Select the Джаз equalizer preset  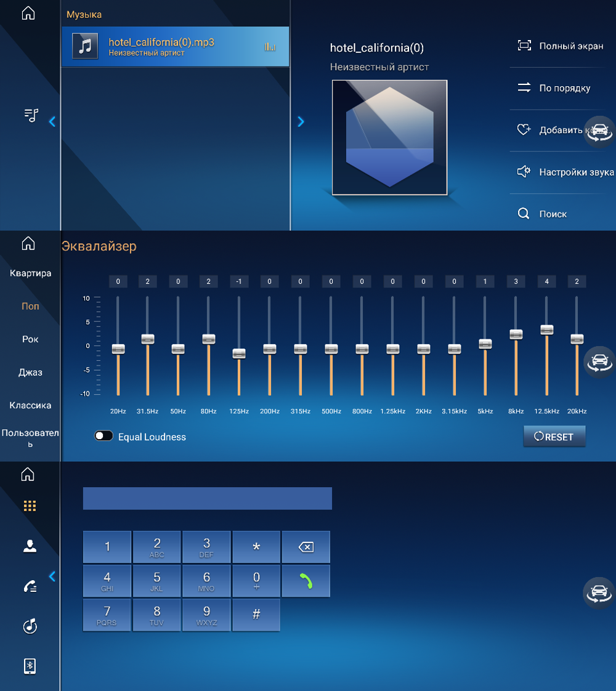[30, 373]
